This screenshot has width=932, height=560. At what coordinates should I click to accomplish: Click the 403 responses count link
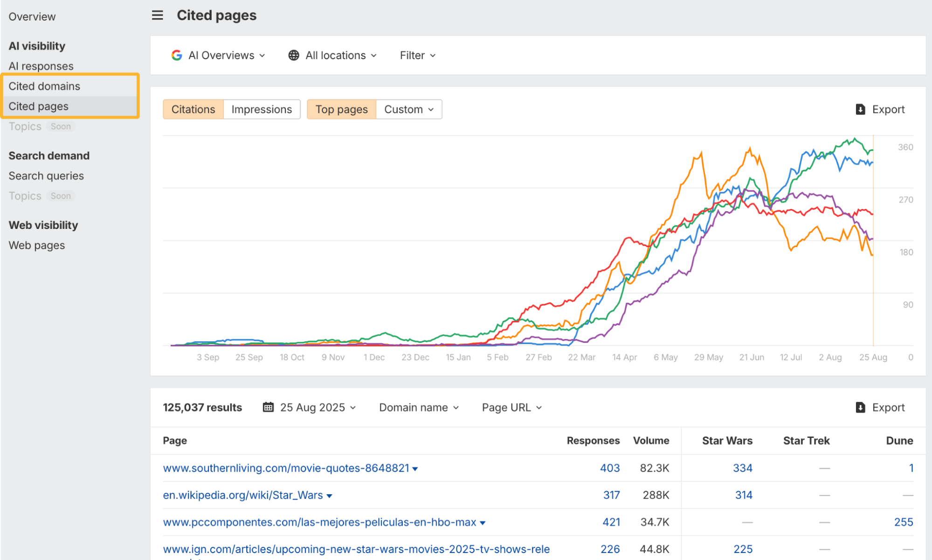click(609, 468)
